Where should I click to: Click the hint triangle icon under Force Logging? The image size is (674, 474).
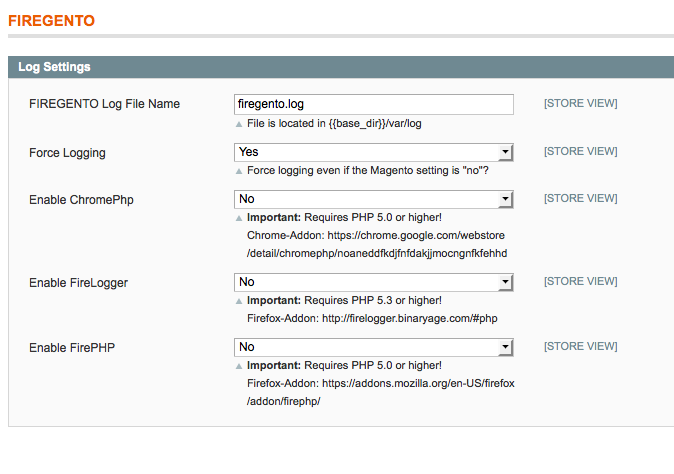coord(239,171)
